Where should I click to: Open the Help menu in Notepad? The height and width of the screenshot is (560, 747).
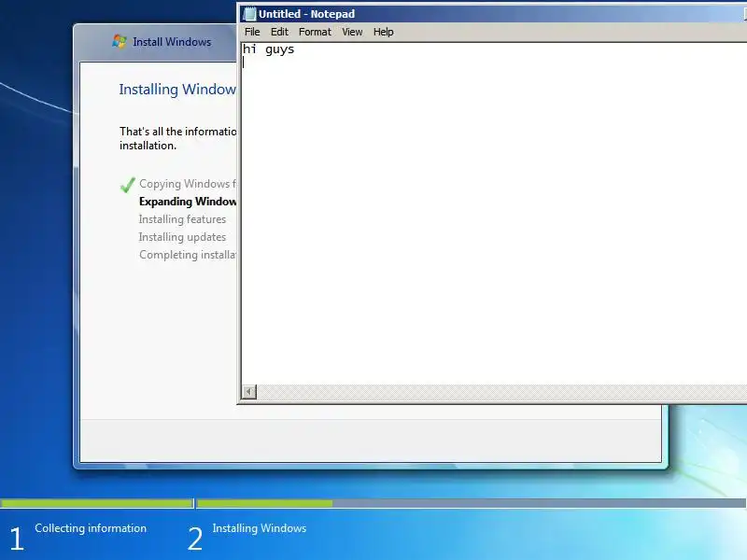383,32
